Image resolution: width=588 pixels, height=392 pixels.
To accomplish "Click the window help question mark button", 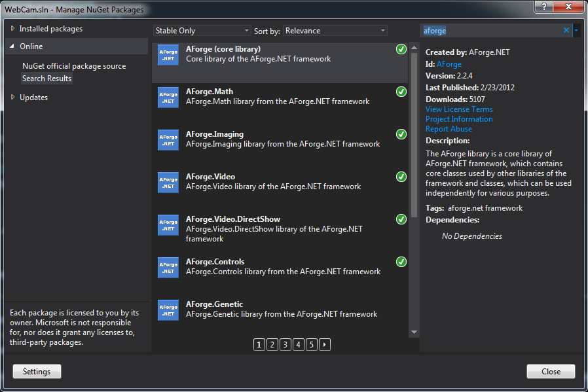I will 543,7.
